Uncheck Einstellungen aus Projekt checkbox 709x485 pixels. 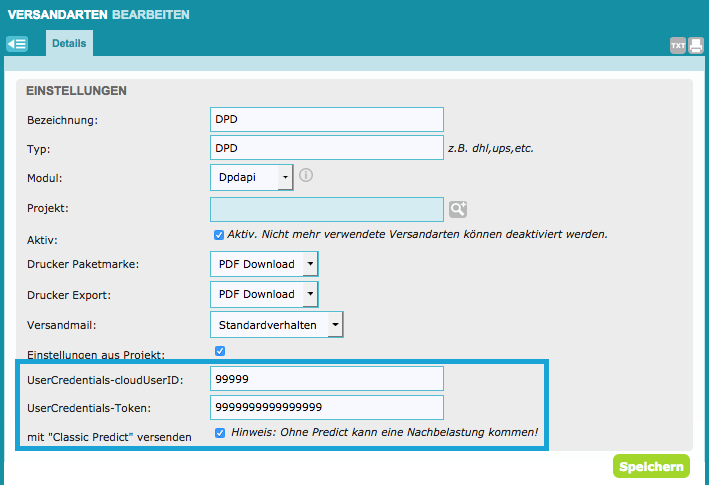click(219, 350)
